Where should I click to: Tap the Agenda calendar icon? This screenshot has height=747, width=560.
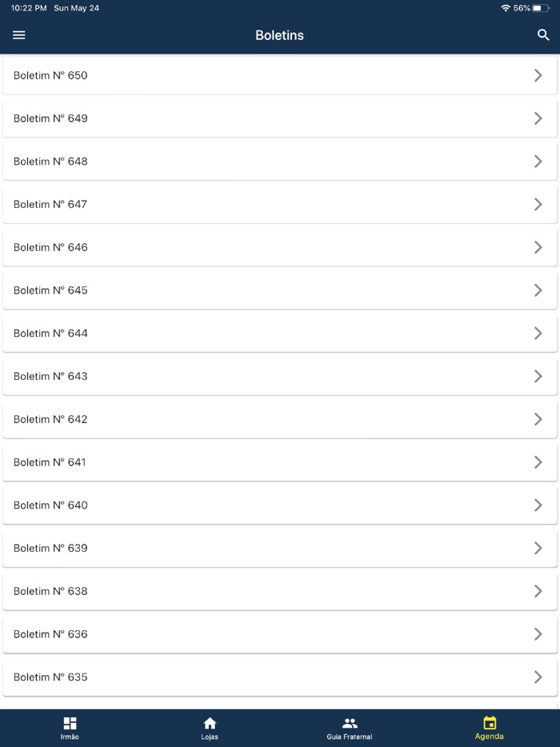pyautogui.click(x=490, y=723)
